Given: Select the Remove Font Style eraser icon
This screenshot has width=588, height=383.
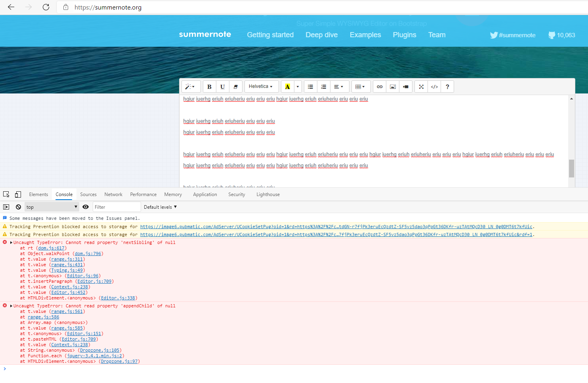Looking at the screenshot, I should [x=236, y=86].
